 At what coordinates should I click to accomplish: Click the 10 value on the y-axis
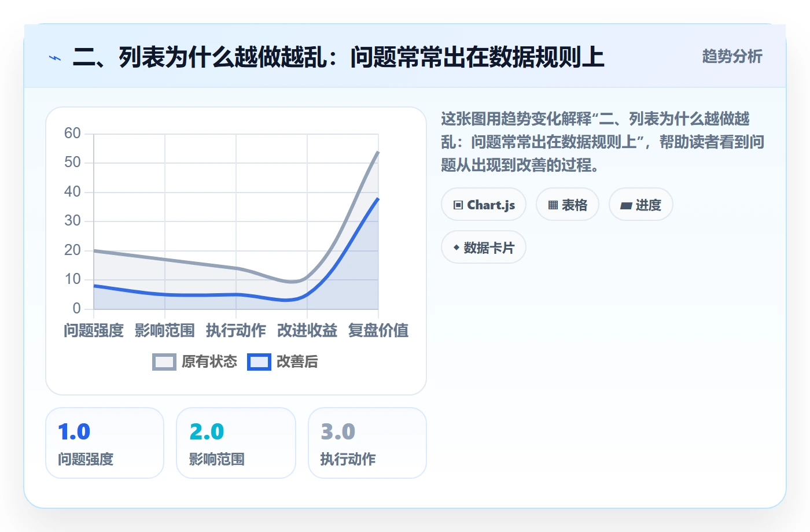pyautogui.click(x=72, y=279)
